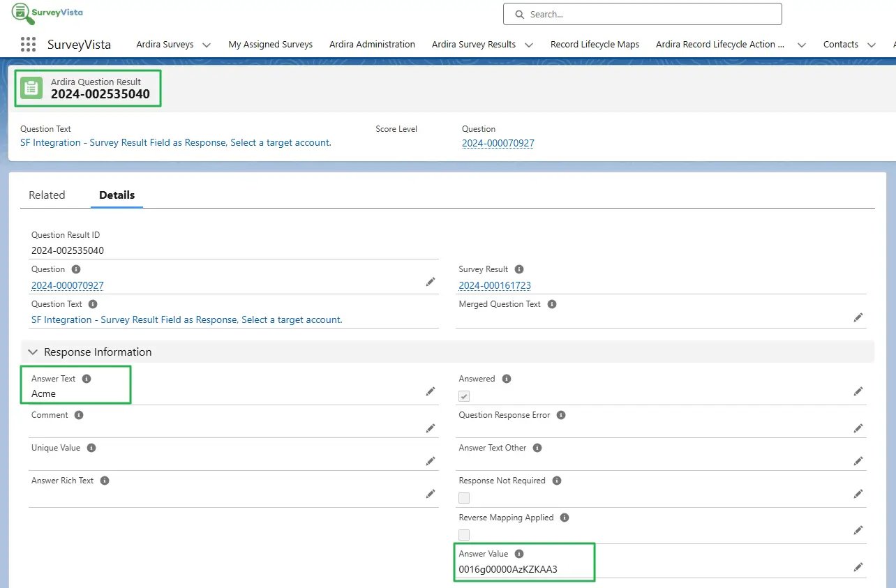Show info tooltip for Comment
The height and width of the screenshot is (588, 896).
(79, 415)
